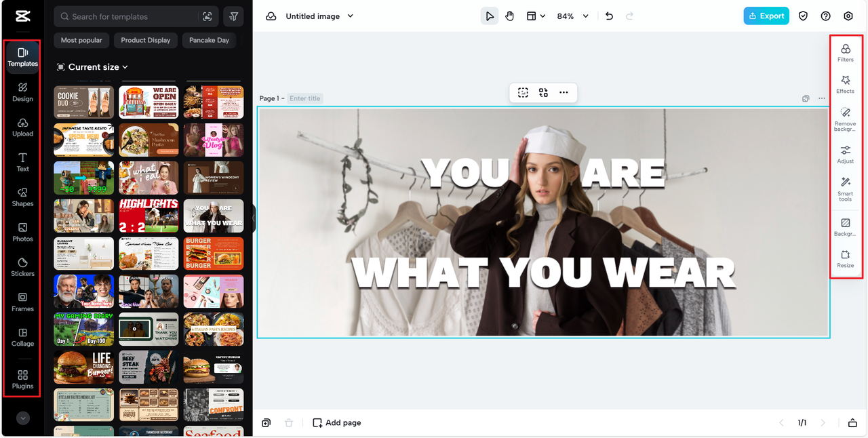The height and width of the screenshot is (438, 868).
Task: Choose the Lifestyle Vlog template
Action: [214, 140]
